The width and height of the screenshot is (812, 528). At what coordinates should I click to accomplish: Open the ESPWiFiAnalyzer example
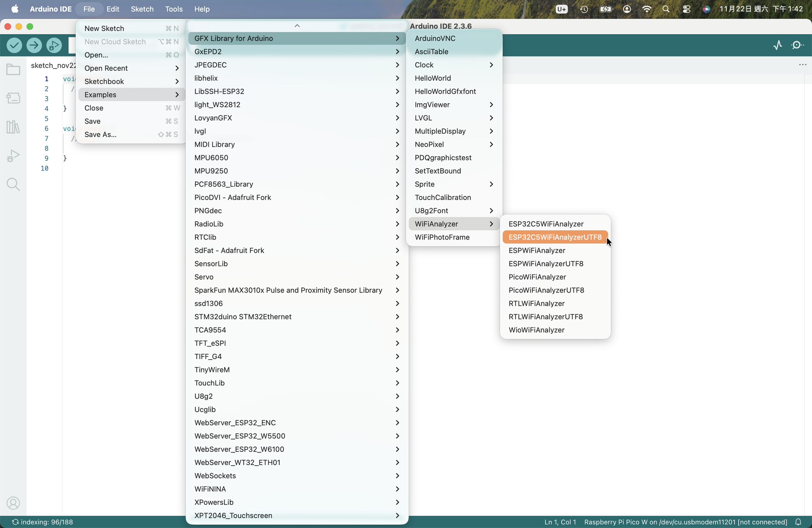537,250
